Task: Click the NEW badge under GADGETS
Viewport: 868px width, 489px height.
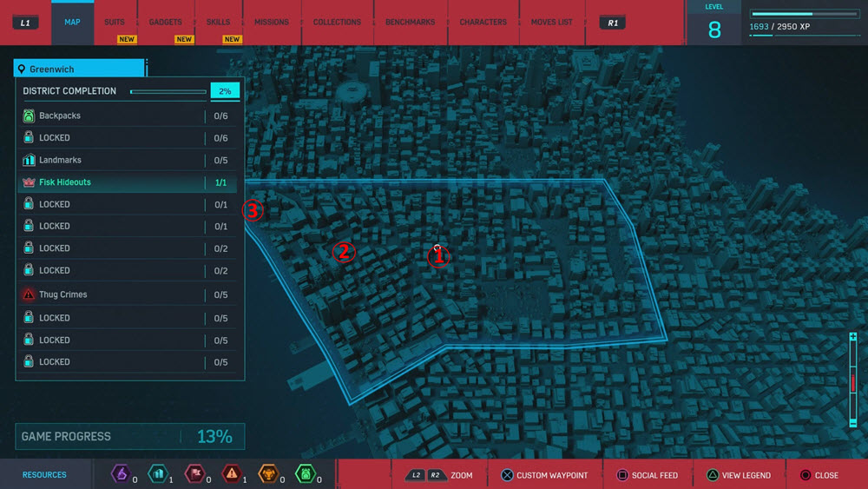Action: pos(184,39)
